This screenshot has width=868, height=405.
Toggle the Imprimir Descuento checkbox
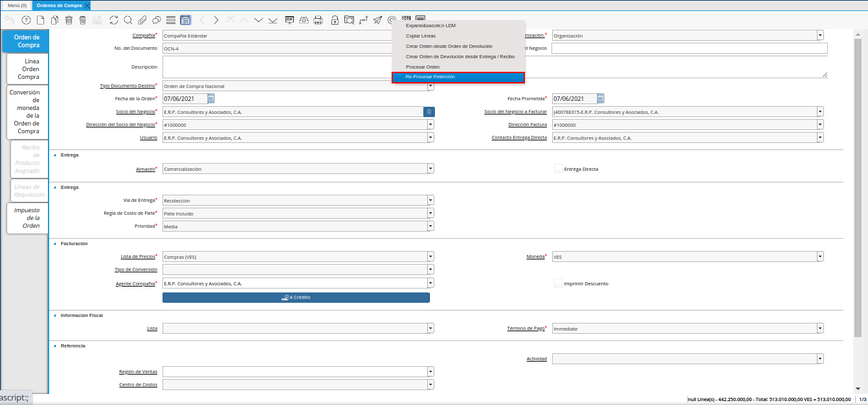pyautogui.click(x=558, y=283)
